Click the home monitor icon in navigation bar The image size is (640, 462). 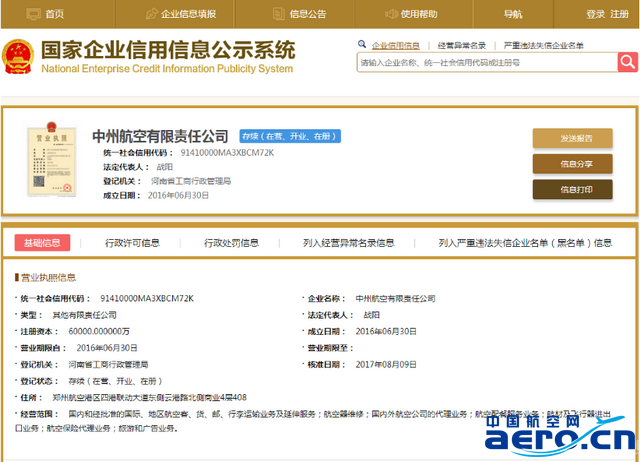coord(33,14)
